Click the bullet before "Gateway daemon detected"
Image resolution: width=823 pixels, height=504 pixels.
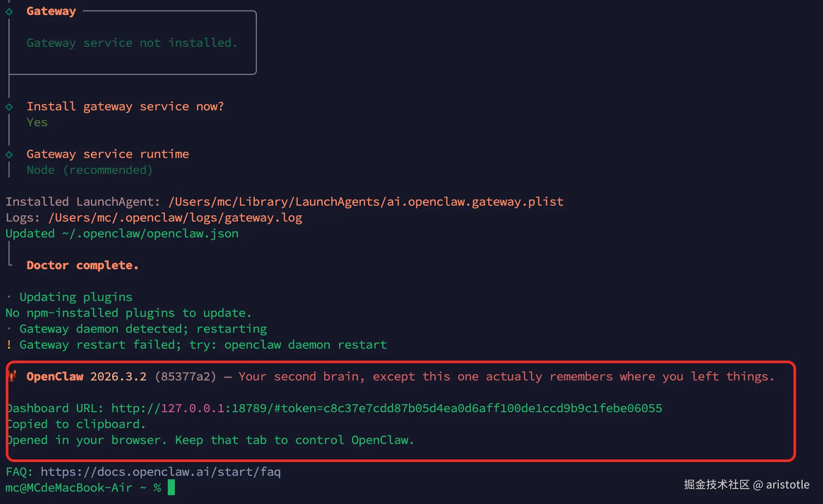tap(9, 329)
